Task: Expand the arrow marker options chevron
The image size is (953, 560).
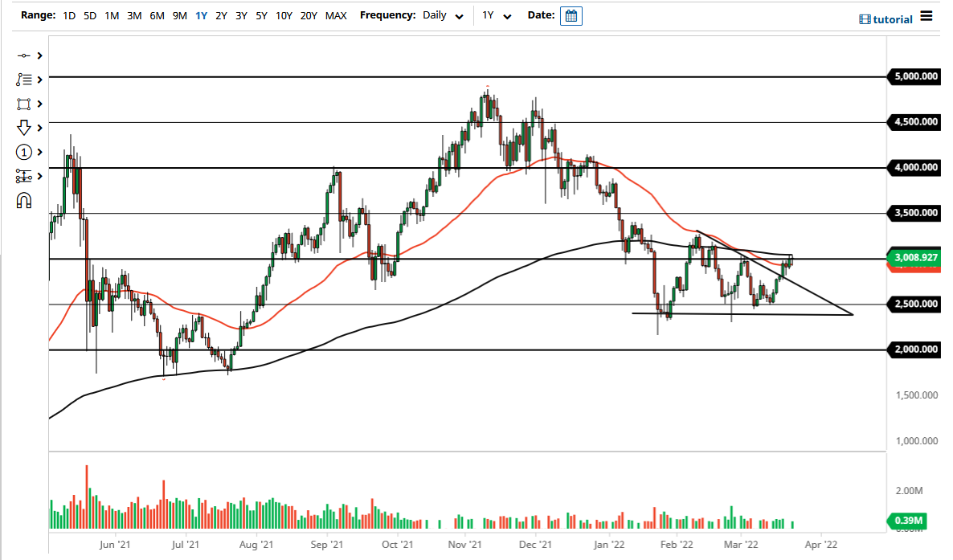Action: pyautogui.click(x=40, y=128)
